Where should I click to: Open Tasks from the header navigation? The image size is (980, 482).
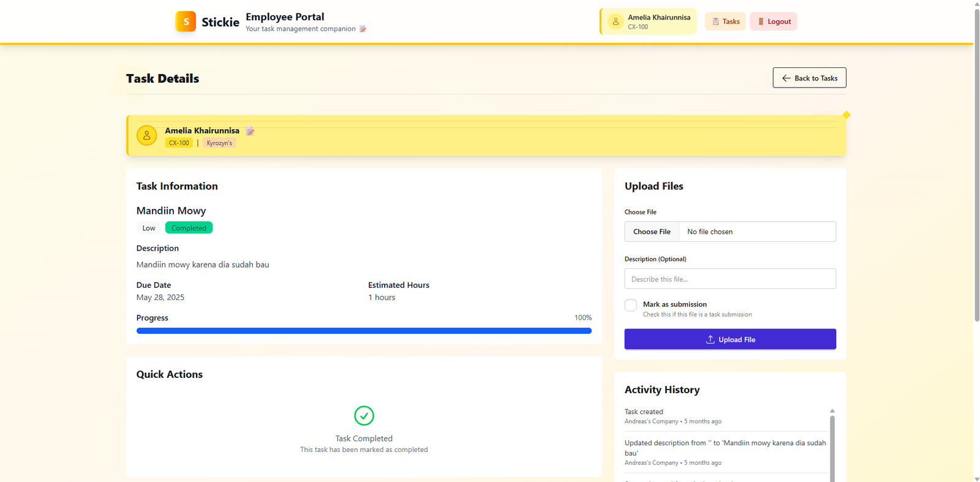(725, 21)
